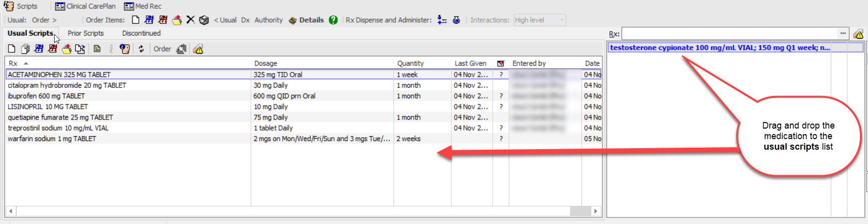Click the Authority button
Viewport: 868px width, 224px height.
click(268, 20)
